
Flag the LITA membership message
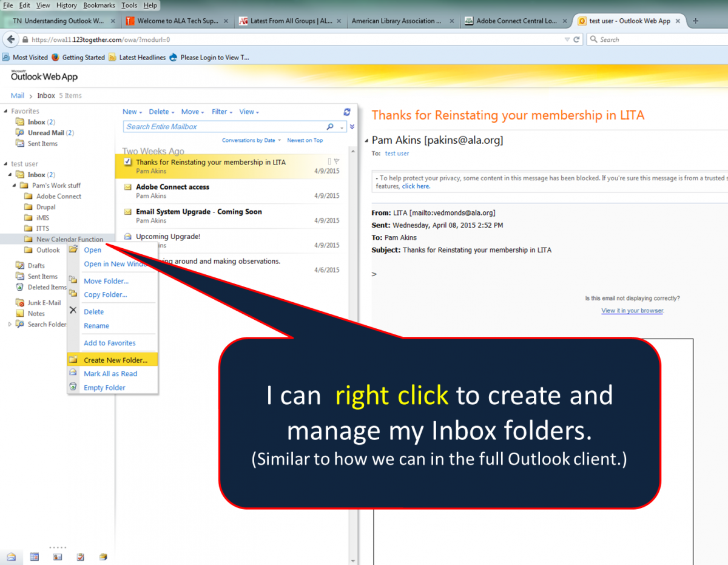pos(337,161)
